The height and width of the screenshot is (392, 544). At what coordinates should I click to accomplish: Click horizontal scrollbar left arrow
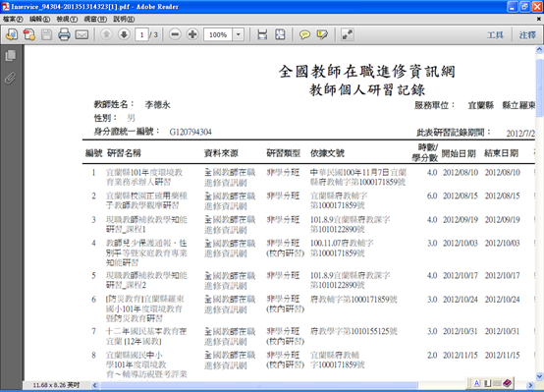94,385
